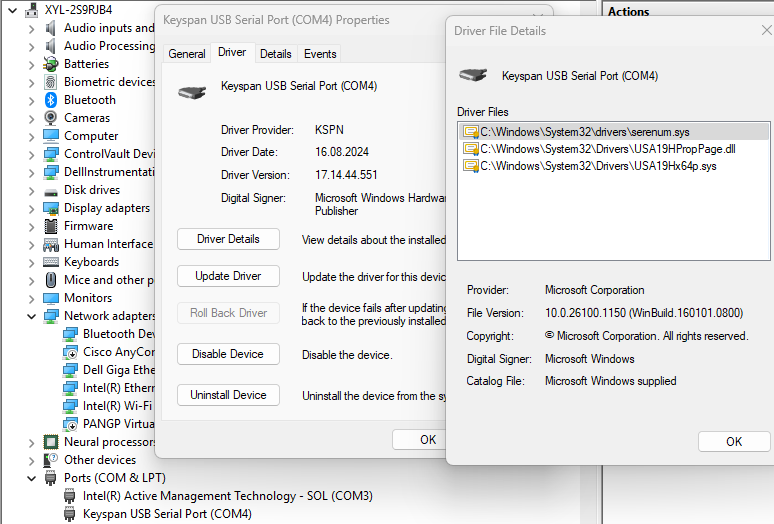Expand the Neural processors category
This screenshot has width=774, height=524.
click(32, 443)
